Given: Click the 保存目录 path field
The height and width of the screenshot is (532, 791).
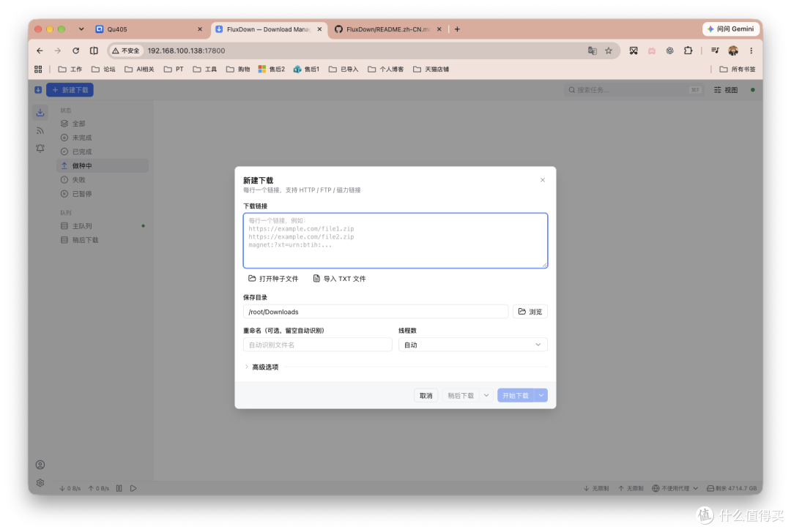Looking at the screenshot, I should (x=376, y=312).
